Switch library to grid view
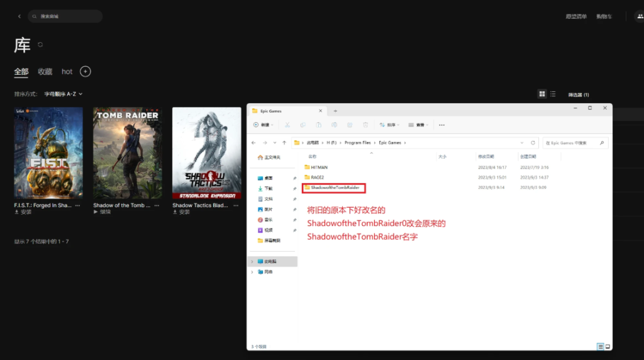 542,94
